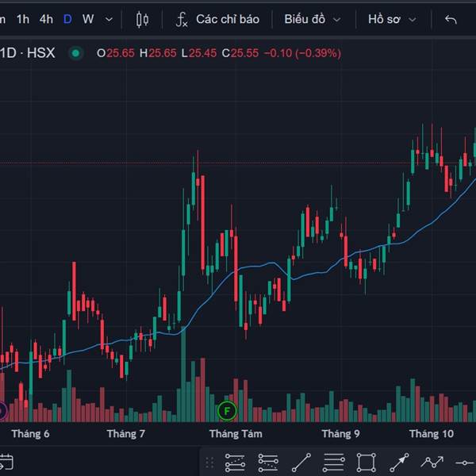This screenshot has width=476, height=476.
Task: Click the Tháng 6 time axis label
Action: (x=30, y=434)
